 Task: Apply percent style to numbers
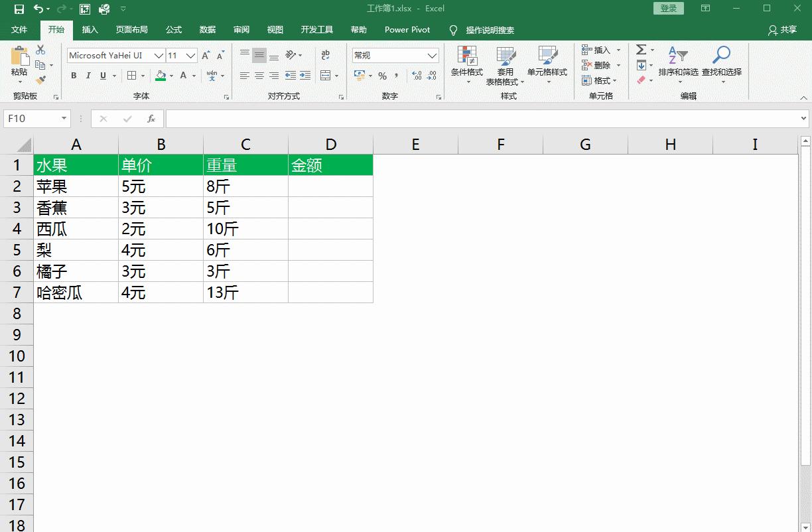click(382, 76)
